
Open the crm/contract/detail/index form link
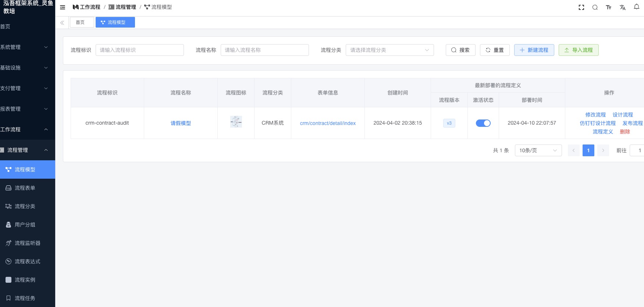[x=328, y=123]
